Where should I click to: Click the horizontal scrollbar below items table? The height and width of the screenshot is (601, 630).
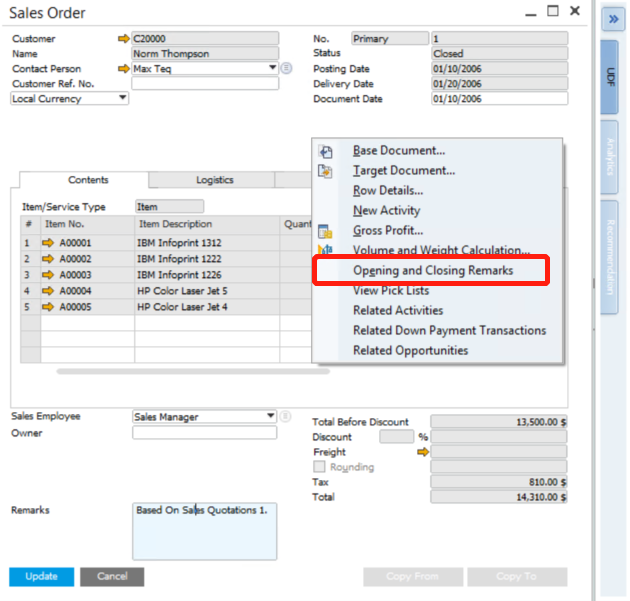pyautogui.click(x=192, y=371)
